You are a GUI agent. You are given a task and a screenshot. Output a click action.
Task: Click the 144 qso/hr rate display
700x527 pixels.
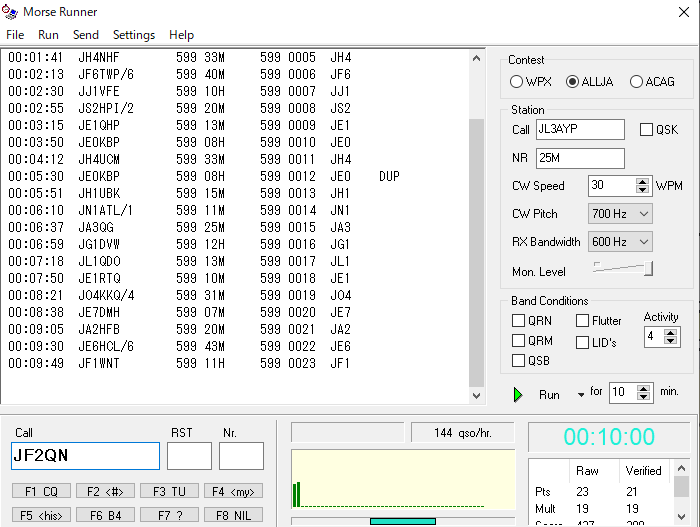(x=462, y=433)
